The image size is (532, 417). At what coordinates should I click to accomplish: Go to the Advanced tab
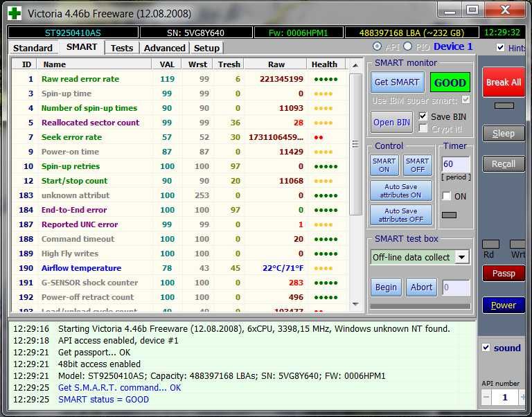[x=165, y=48]
